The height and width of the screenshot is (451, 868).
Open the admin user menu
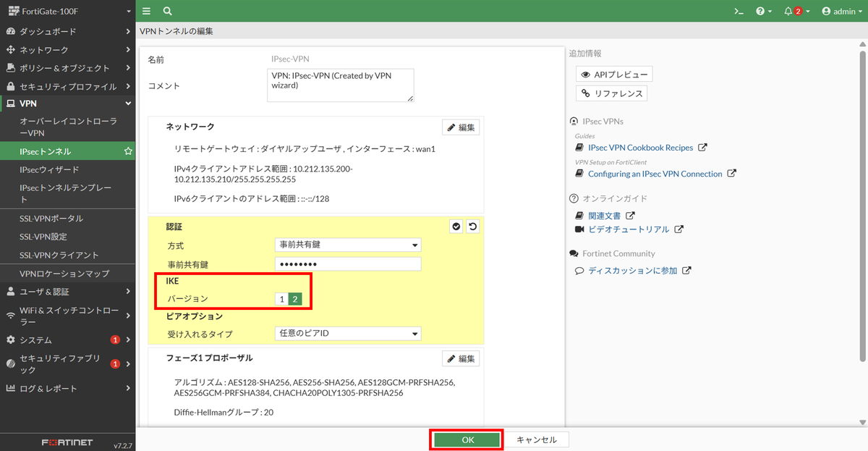pos(843,11)
